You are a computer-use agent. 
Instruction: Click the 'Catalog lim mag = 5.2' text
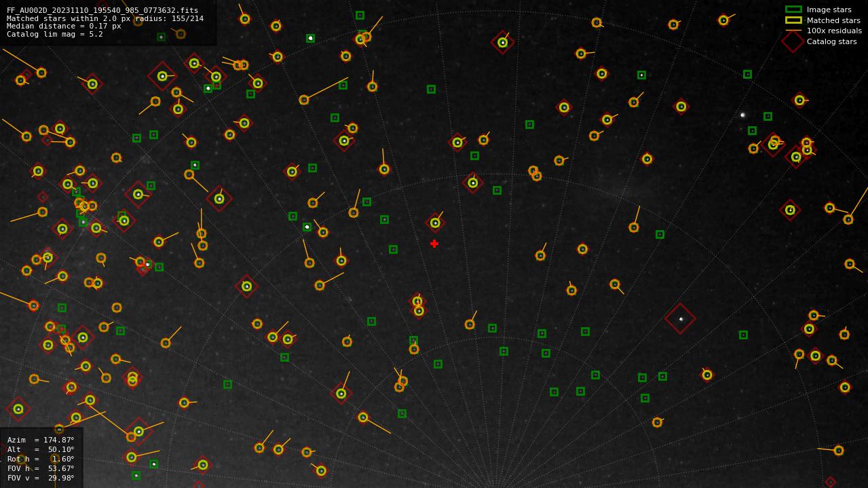tap(55, 34)
